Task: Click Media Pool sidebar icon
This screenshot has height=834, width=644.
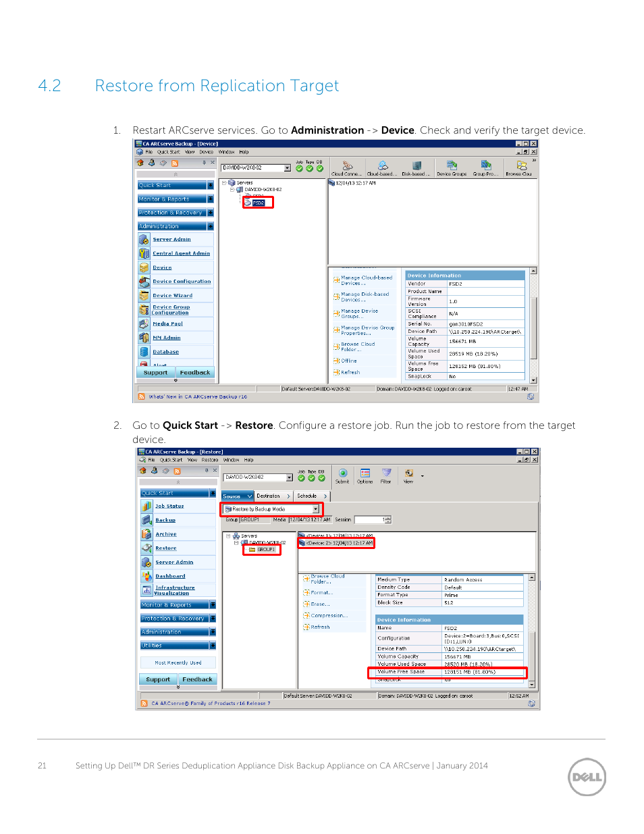Action: [144, 323]
